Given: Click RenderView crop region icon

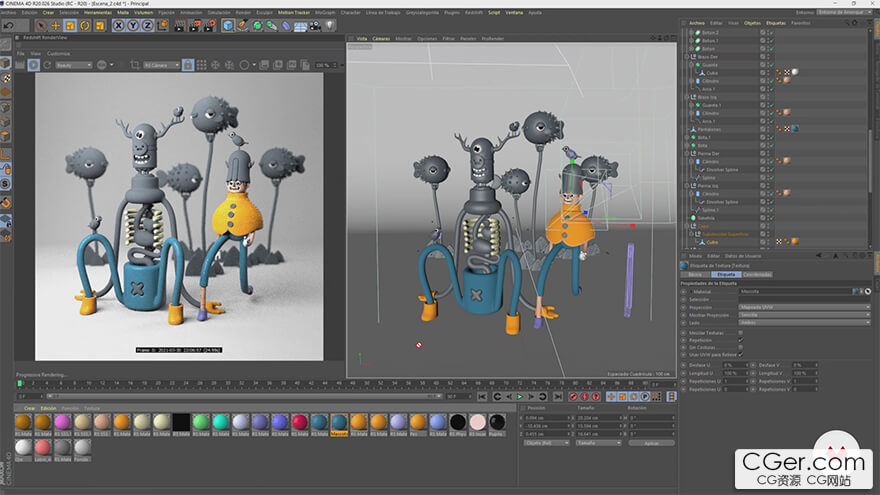Looking at the screenshot, I should (135, 65).
